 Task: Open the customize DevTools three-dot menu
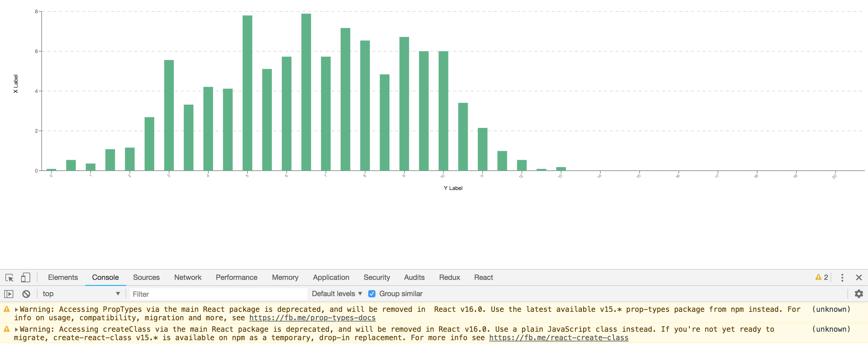(842, 278)
